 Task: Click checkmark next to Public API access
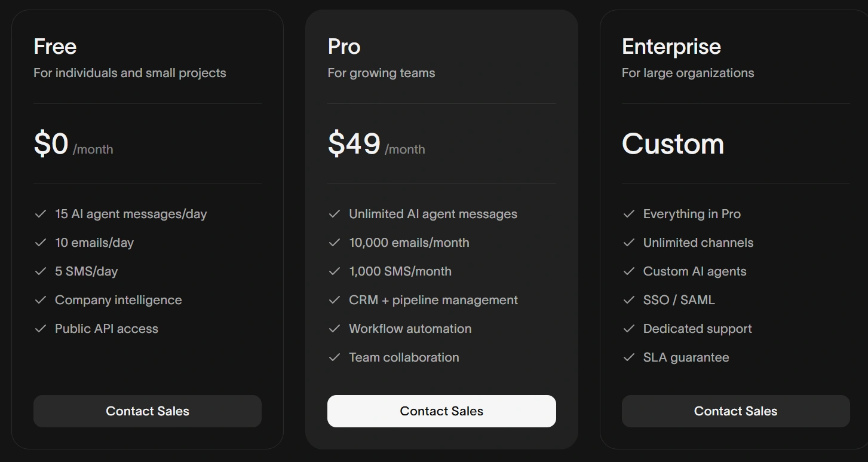41,329
